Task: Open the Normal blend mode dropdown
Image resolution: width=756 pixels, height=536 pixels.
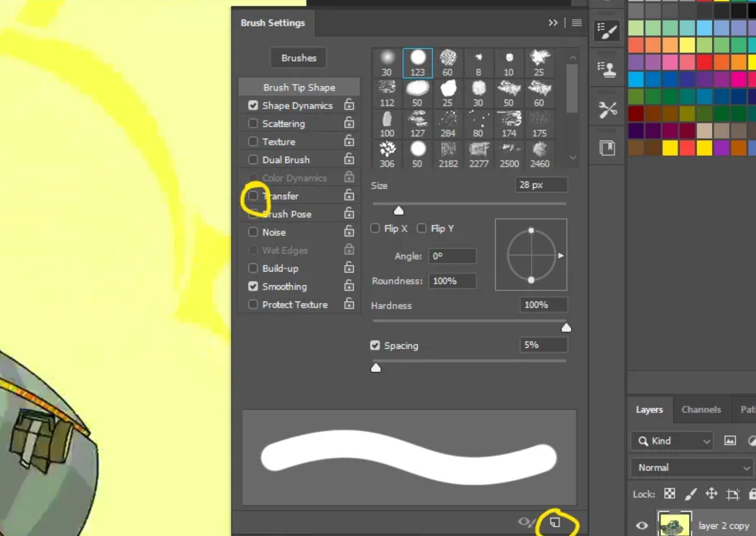Action: click(693, 467)
